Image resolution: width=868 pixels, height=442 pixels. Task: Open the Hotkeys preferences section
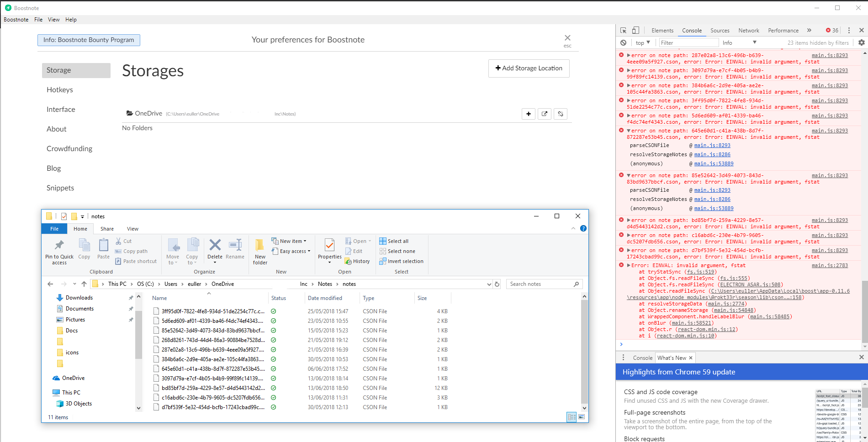pos(60,90)
